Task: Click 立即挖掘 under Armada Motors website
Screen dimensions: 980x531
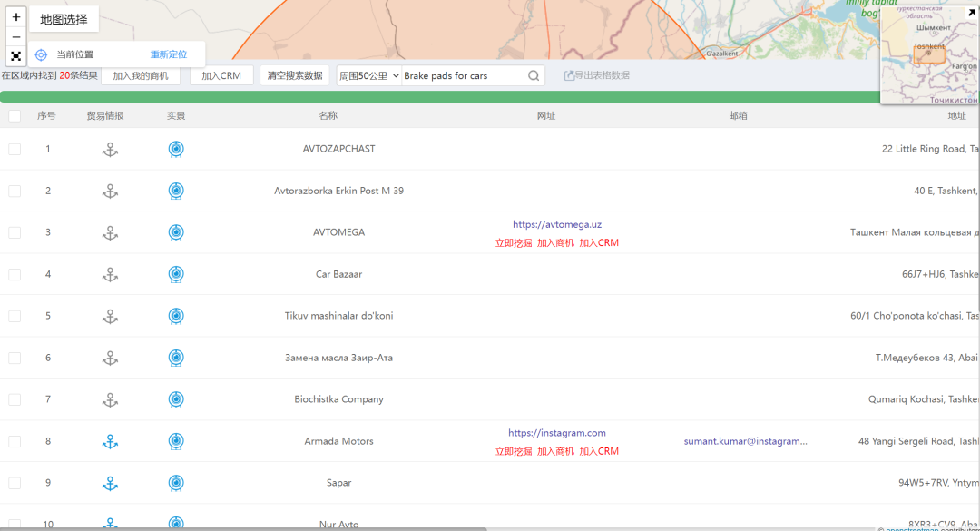Action: (514, 451)
